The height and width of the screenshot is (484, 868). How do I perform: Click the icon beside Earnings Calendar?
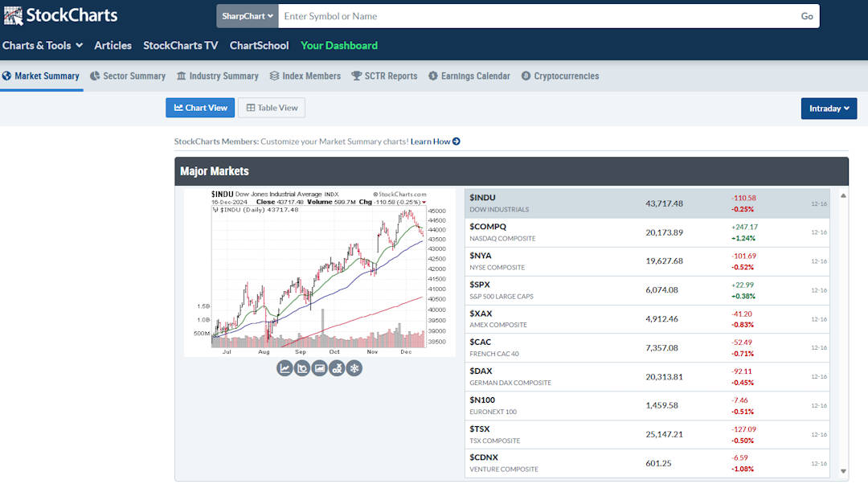433,76
